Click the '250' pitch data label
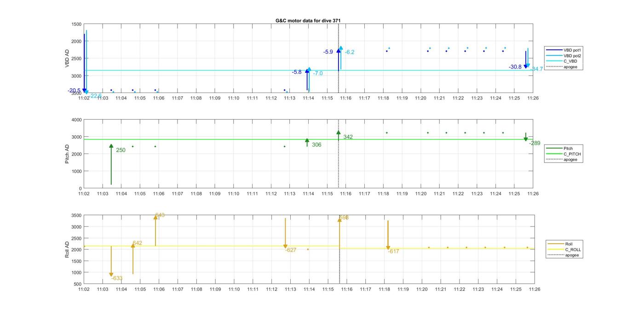644x319 pixels. 121,150
